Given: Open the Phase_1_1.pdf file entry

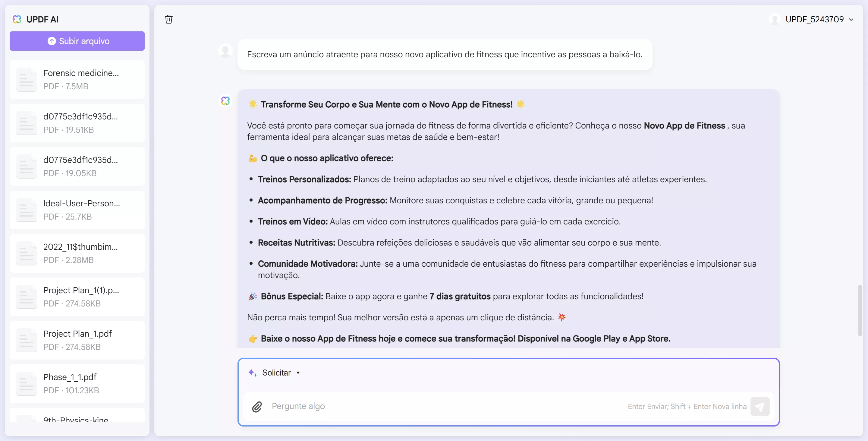Looking at the screenshot, I should (x=77, y=383).
